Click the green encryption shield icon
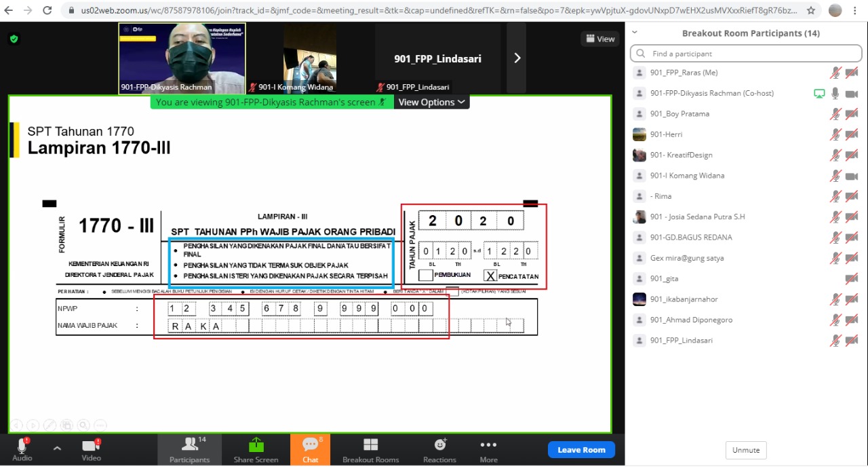This screenshot has height=469, width=868. 14,39
